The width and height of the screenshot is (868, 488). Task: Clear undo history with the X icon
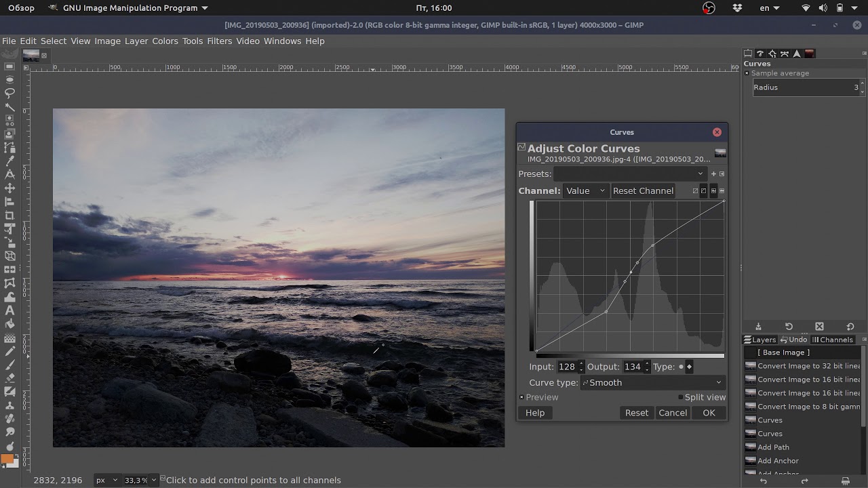coord(819,327)
